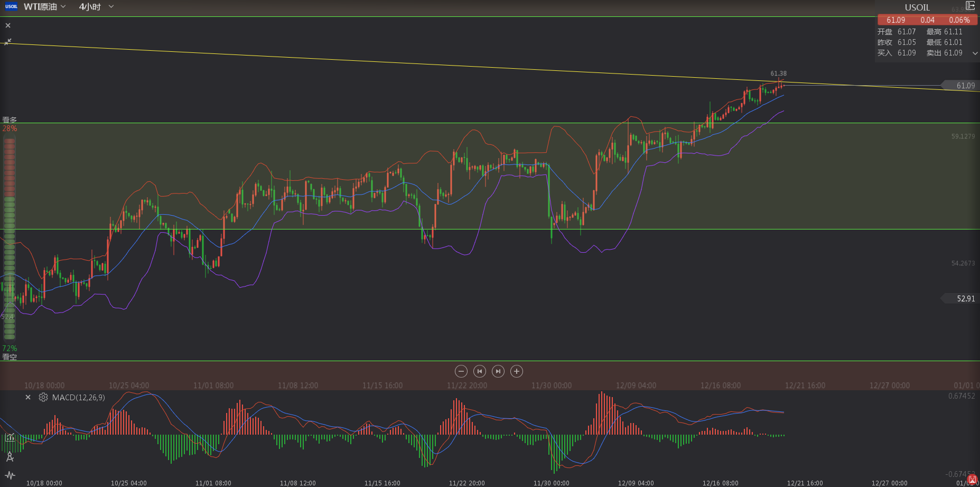Viewport: 980px width, 487px height.
Task: Close the main chart overlay with X
Action: tap(8, 25)
